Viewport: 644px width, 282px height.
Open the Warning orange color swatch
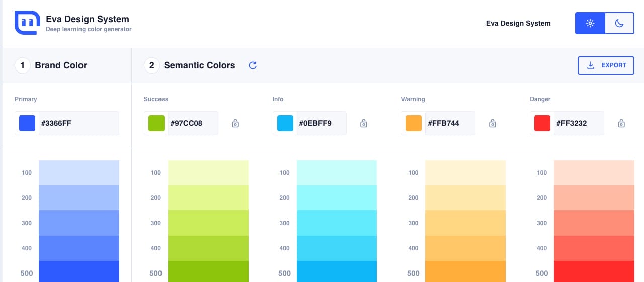(414, 123)
